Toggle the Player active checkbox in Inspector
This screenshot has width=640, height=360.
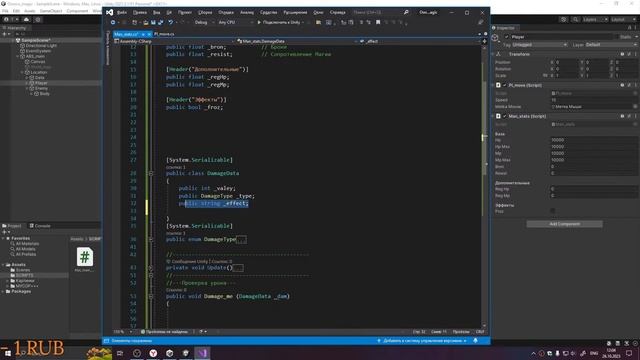(x=507, y=37)
